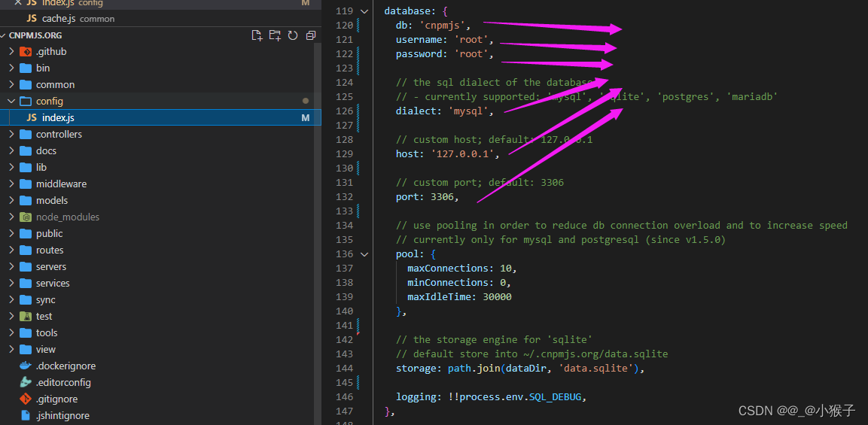Click the .github folder icon
868x425 pixels.
pos(26,51)
